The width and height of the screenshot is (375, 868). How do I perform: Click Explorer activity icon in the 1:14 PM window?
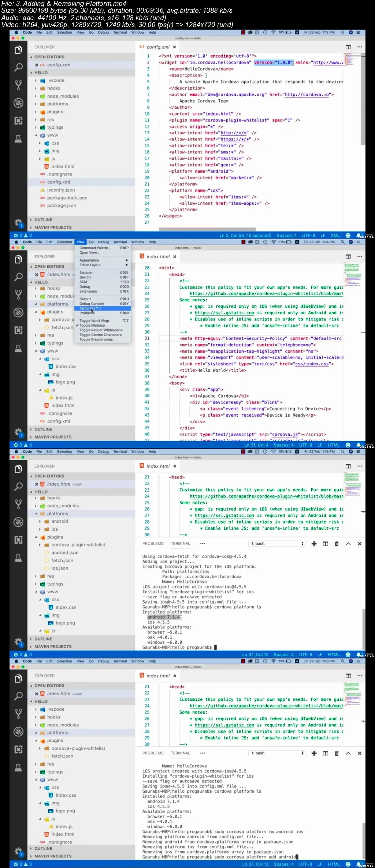[18, 259]
